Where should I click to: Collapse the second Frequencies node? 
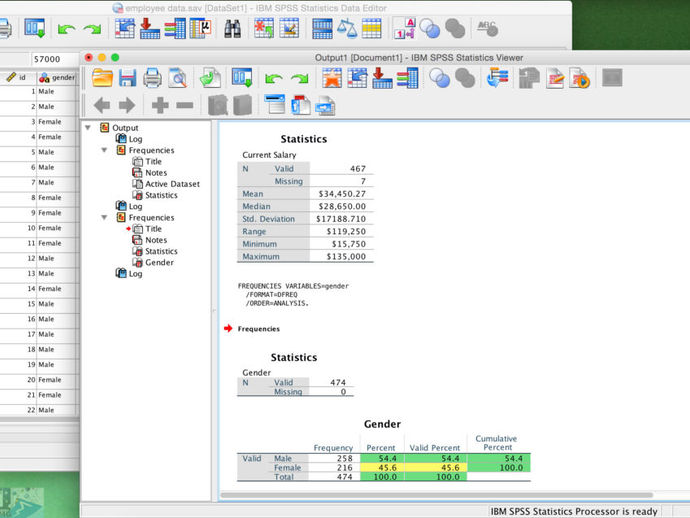point(104,217)
